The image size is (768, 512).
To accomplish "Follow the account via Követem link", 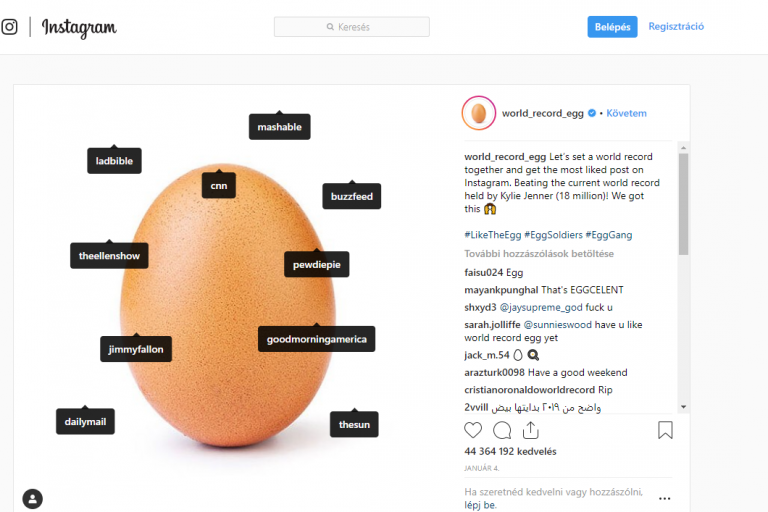I will (x=626, y=114).
